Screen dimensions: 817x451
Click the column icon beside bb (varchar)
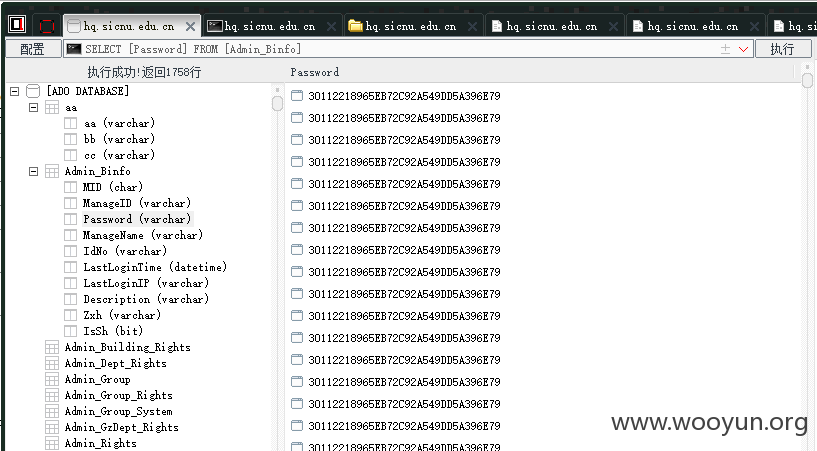[x=70, y=139]
